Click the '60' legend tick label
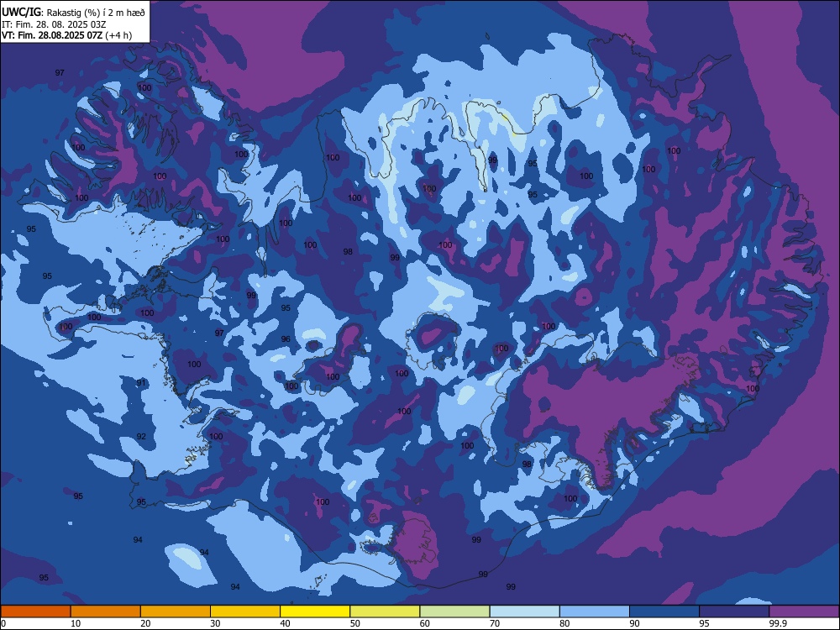 click(x=425, y=623)
